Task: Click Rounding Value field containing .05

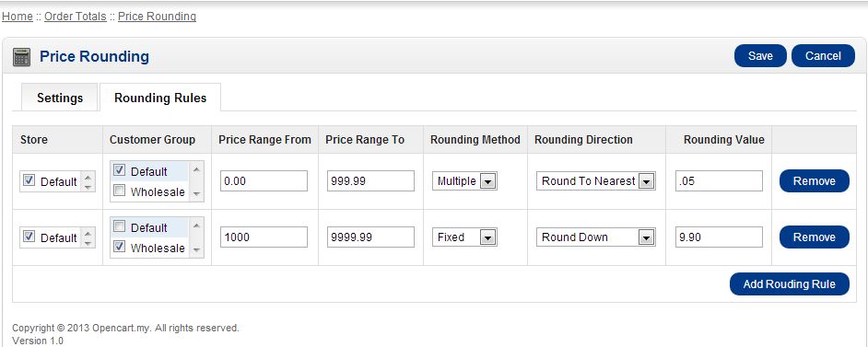Action: pyautogui.click(x=719, y=180)
